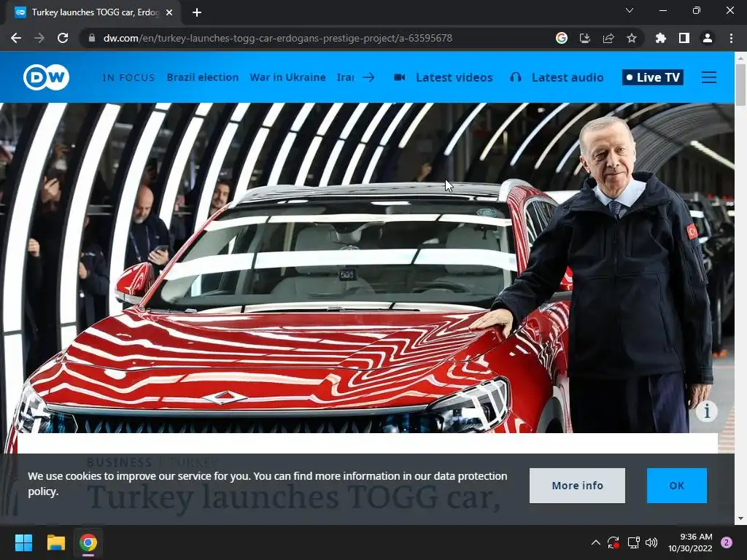Open Latest videos

click(x=454, y=77)
